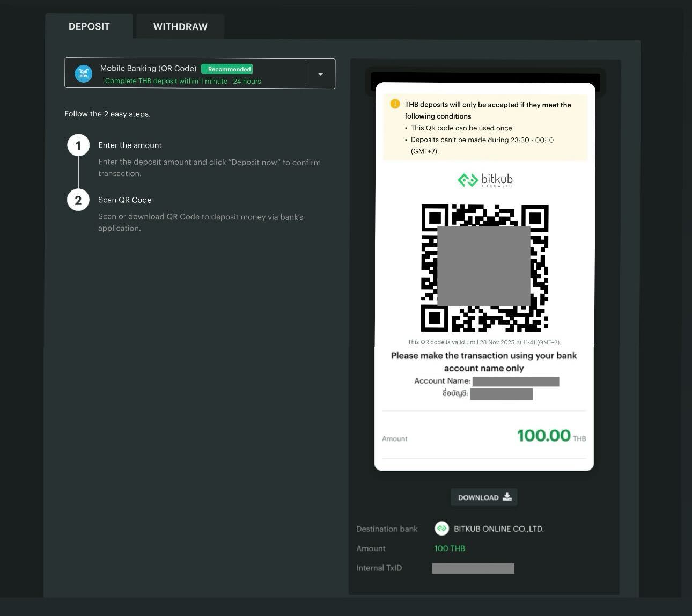Click 'BITKUB ONLINE CO.,LTD.' destination bank text

(x=499, y=529)
